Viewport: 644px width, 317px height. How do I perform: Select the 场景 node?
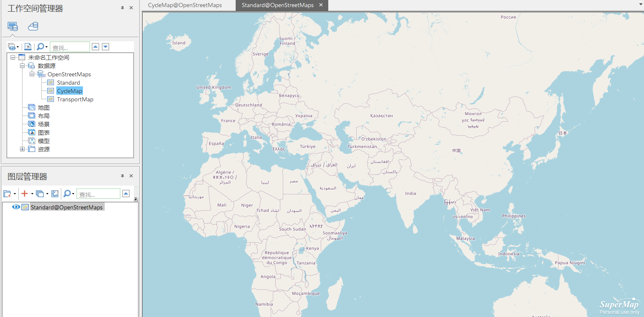[x=44, y=124]
